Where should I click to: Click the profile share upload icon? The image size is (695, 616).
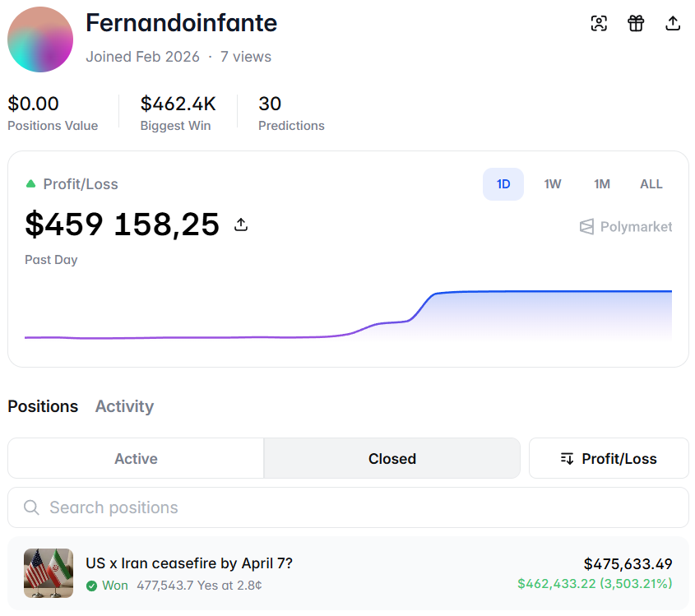[673, 23]
